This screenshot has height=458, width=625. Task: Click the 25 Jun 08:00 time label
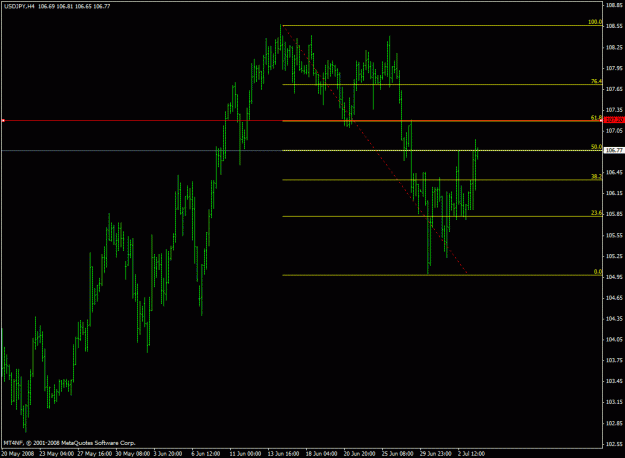(x=397, y=454)
